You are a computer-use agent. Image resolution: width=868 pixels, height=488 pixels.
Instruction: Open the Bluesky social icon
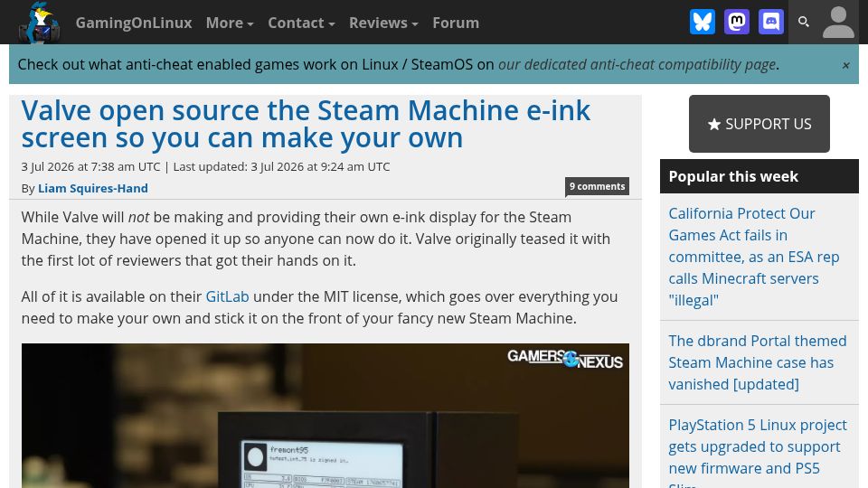703,22
